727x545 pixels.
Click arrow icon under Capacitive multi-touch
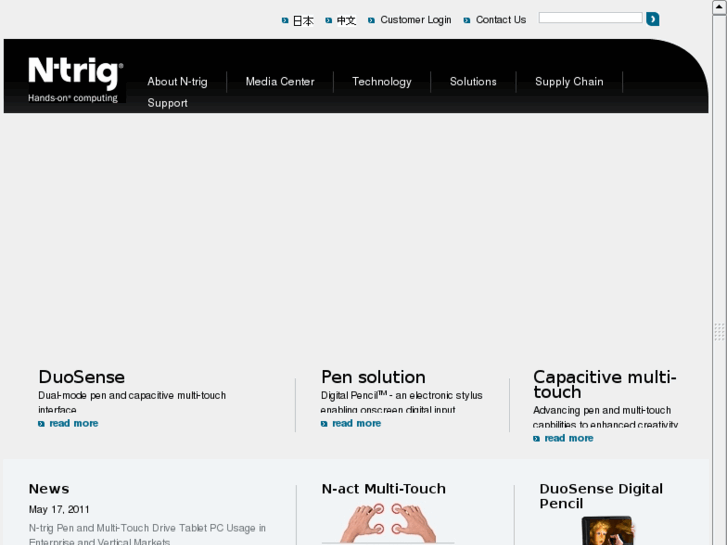tap(536, 438)
